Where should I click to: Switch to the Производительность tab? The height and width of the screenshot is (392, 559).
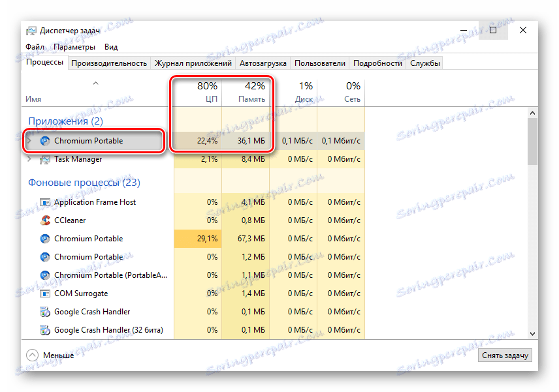(x=109, y=63)
